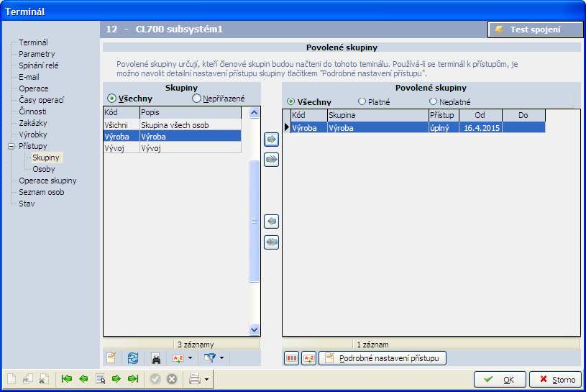Viewport: 586px width, 392px height.
Task: Click A-Z sort icon under Povolené skupiny
Action: (309, 358)
